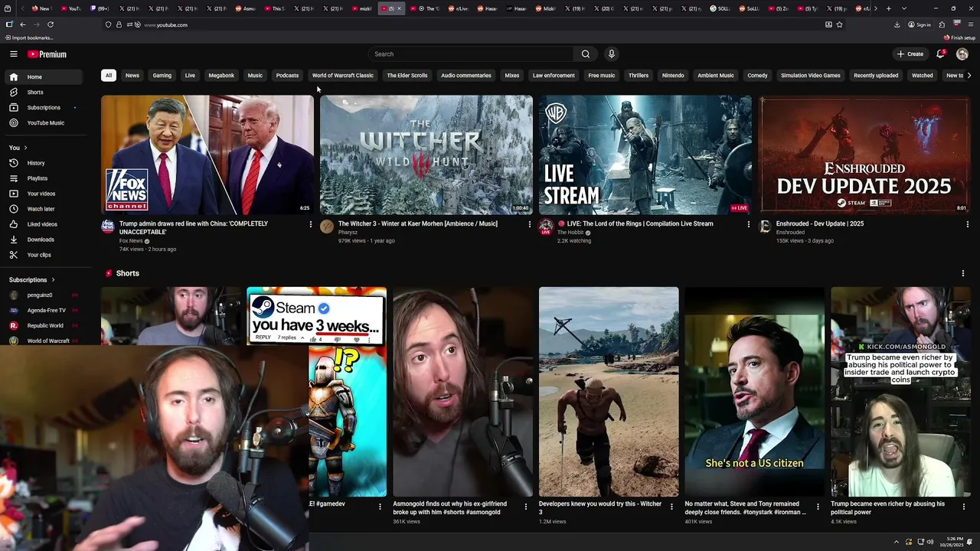Open options for Trump became richer short

pyautogui.click(x=964, y=507)
